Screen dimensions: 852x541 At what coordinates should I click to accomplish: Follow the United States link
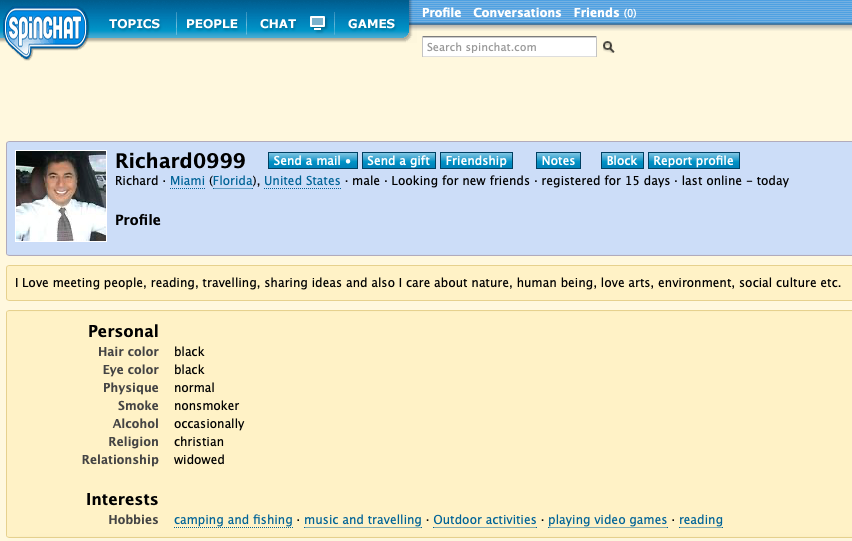coord(302,181)
